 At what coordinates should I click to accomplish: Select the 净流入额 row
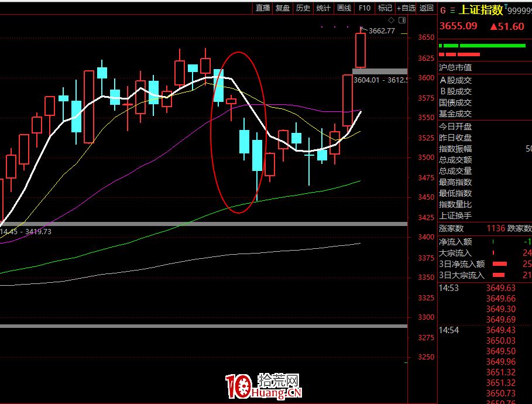coord(485,242)
